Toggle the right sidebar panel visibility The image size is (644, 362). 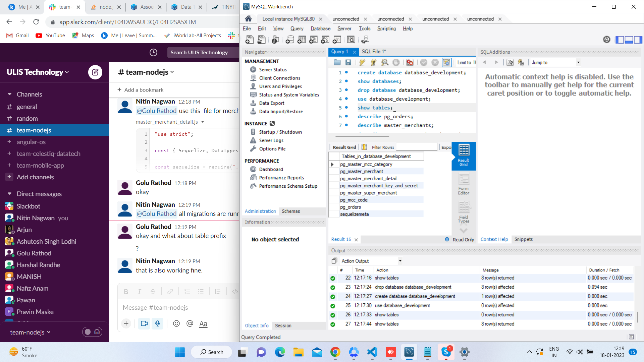[638, 40]
